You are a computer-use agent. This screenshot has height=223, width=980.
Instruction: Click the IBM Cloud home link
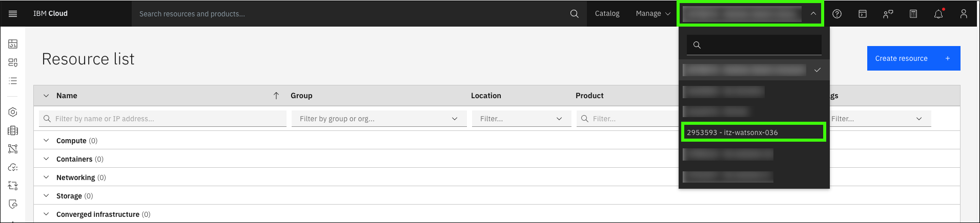click(50, 14)
